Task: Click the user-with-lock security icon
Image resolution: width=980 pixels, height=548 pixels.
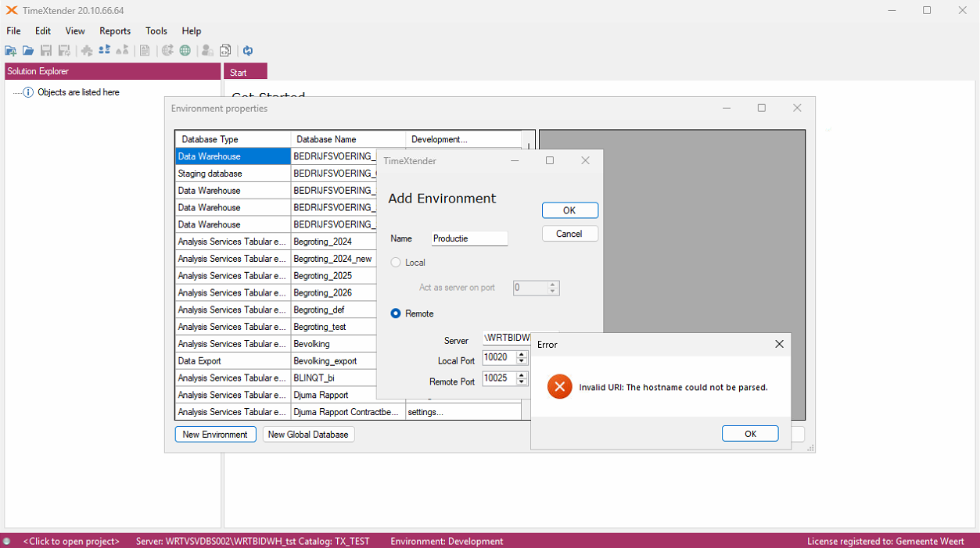Action: coord(207,51)
